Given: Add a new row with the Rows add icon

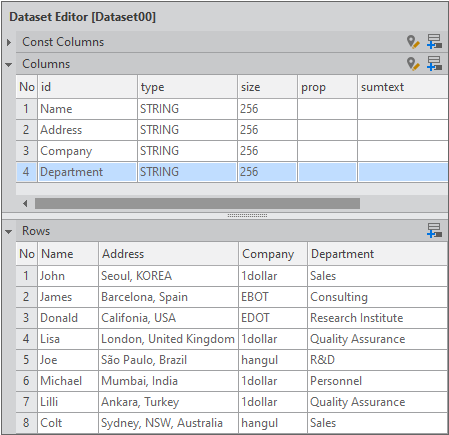Looking at the screenshot, I should [435, 231].
